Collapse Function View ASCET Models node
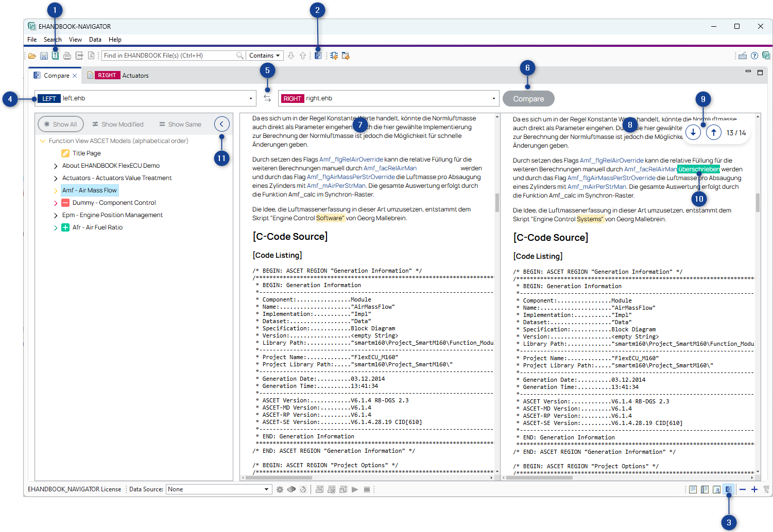Screen dimensions: 773x532 (x=43, y=141)
